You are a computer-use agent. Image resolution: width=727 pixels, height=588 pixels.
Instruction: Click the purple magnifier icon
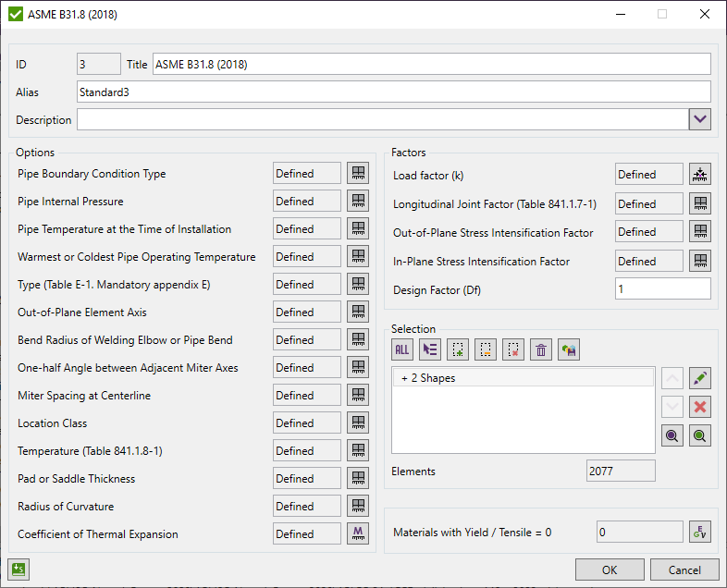click(672, 436)
